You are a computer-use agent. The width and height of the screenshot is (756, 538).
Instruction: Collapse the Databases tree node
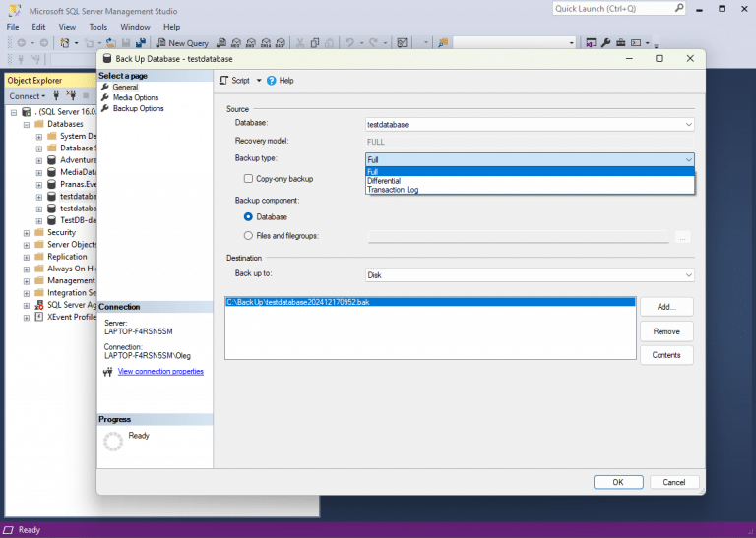pos(27,124)
